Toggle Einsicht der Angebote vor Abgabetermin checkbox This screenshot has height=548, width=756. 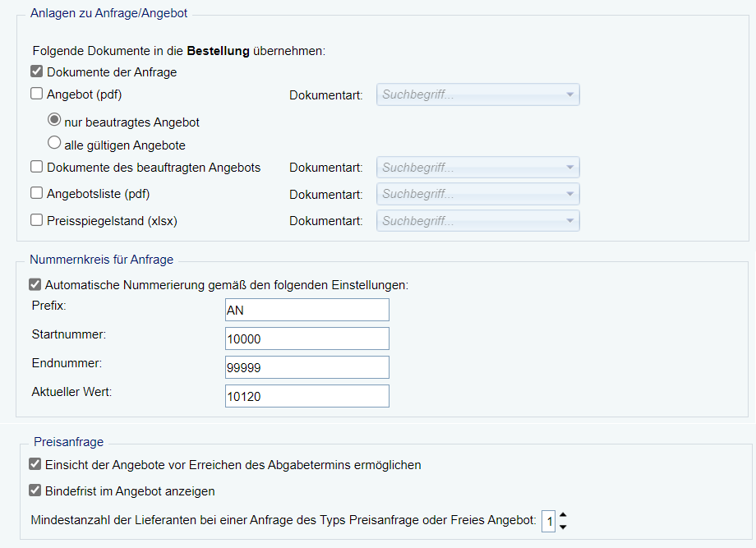point(35,465)
